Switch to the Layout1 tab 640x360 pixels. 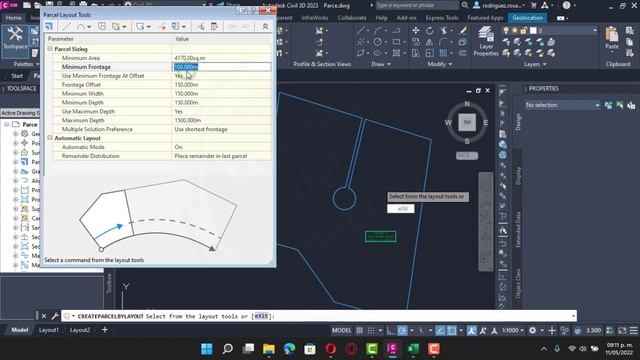[x=49, y=330]
